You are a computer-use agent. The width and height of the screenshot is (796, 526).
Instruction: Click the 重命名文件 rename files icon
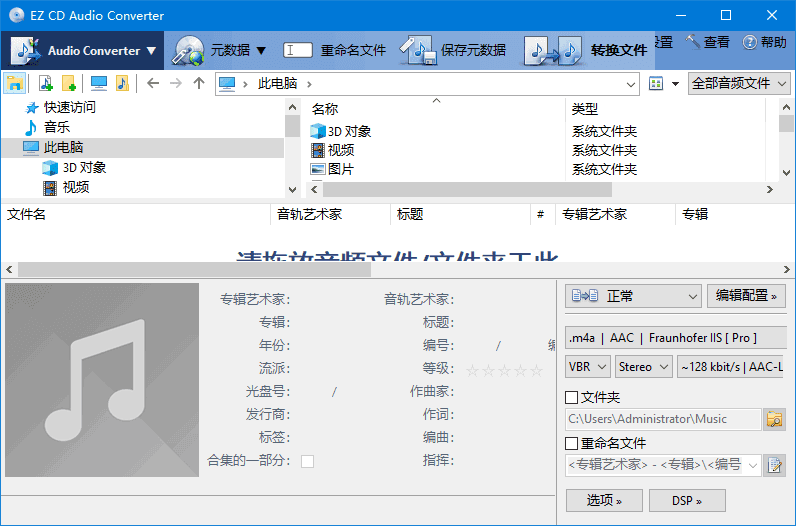(x=298, y=50)
